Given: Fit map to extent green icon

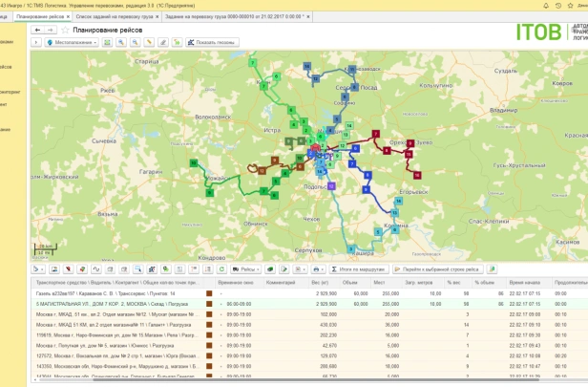Looking at the screenshot, I should tap(107, 42).
